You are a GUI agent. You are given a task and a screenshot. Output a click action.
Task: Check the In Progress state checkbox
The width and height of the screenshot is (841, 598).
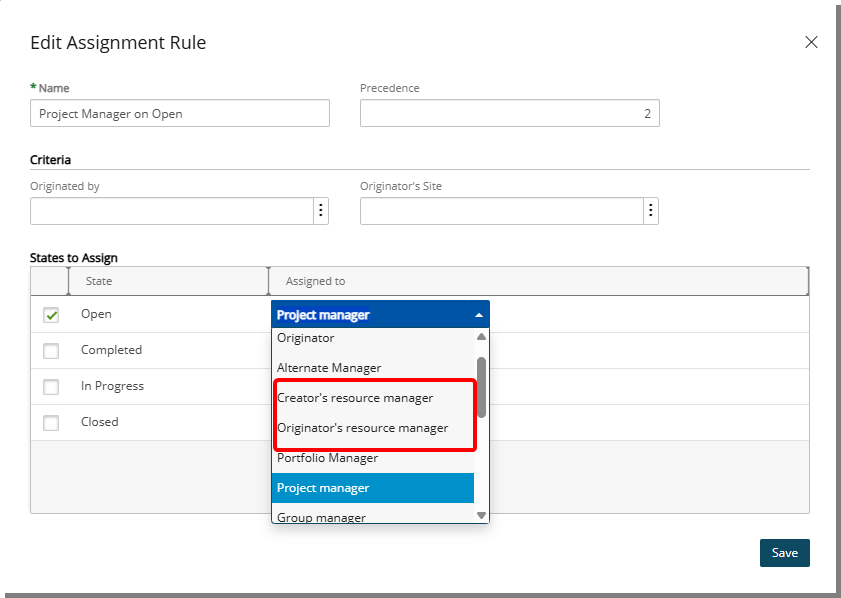click(49, 386)
